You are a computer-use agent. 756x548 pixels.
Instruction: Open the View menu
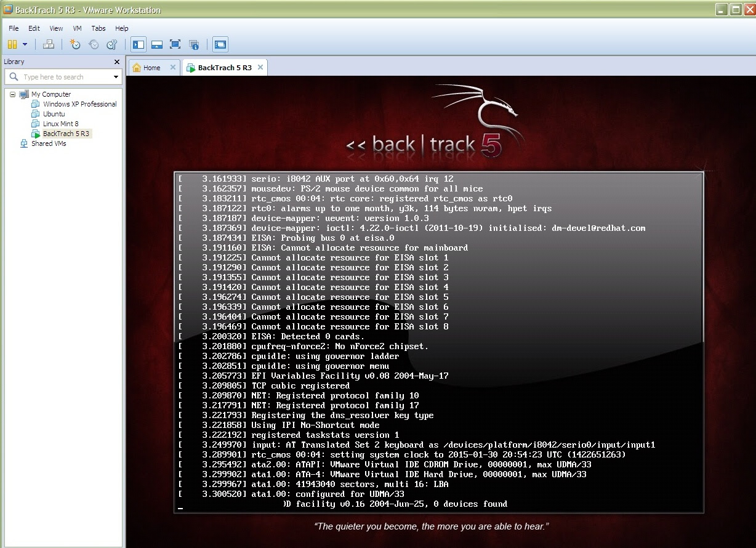point(56,28)
